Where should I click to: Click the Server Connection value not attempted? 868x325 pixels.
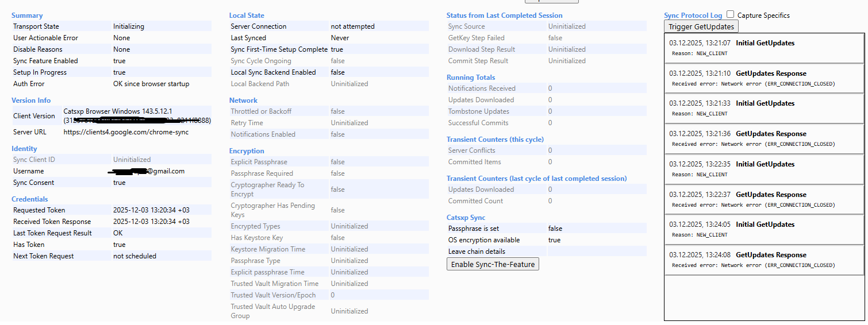[x=352, y=26]
